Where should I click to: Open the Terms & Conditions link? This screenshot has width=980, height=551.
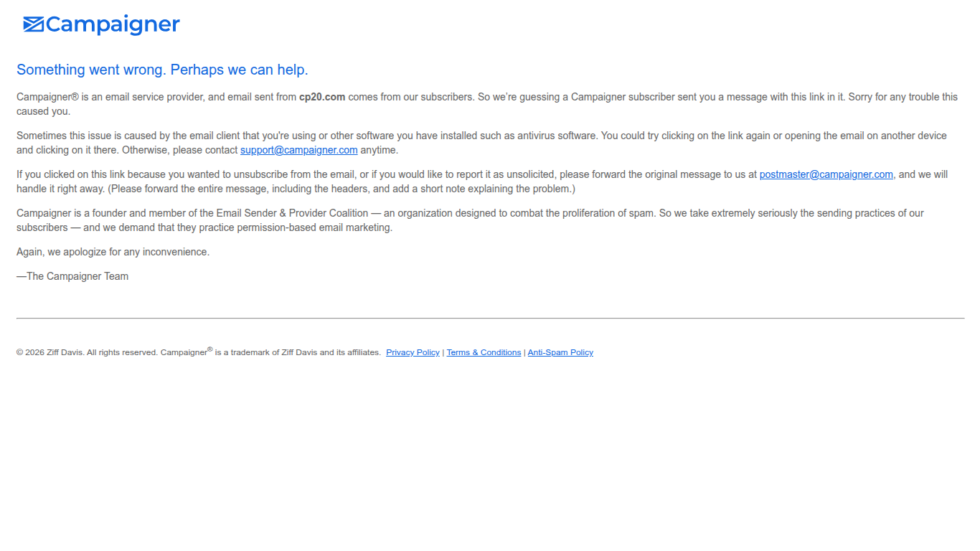pyautogui.click(x=484, y=352)
